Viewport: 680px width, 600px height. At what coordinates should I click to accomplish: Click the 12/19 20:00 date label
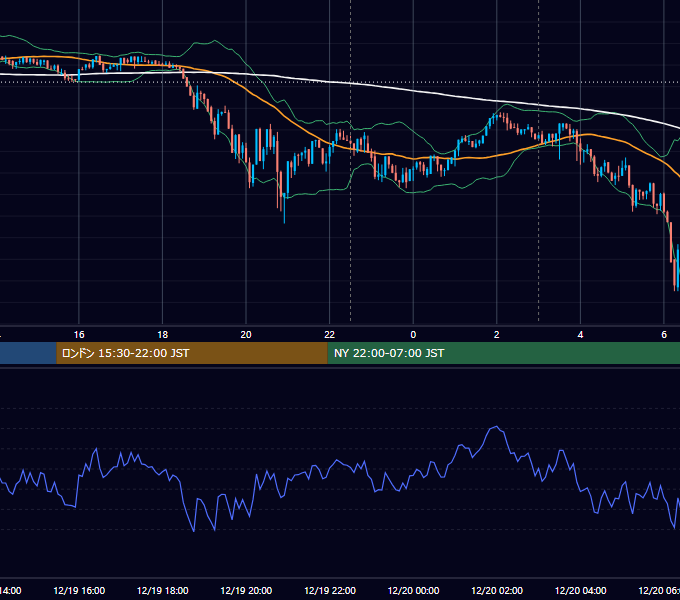246,590
